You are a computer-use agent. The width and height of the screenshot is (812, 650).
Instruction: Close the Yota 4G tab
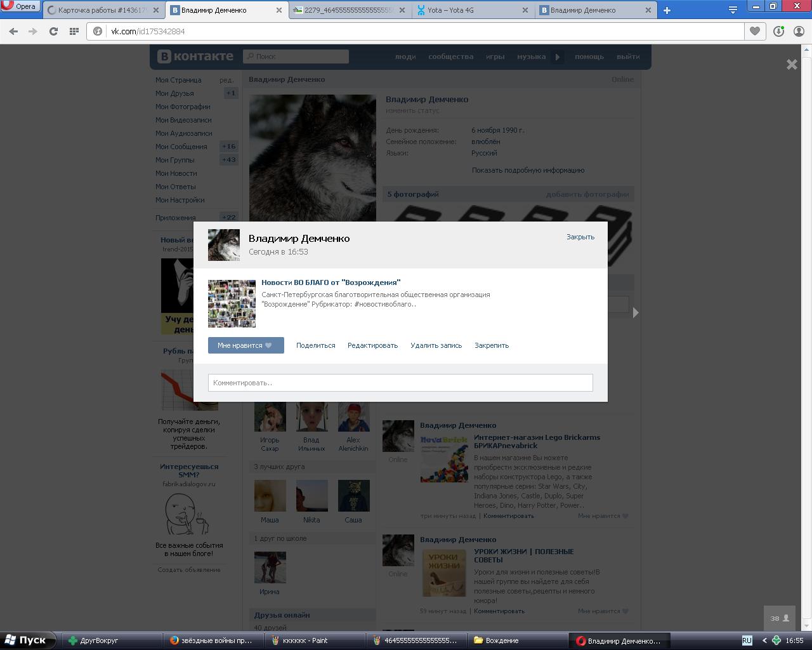(525, 10)
